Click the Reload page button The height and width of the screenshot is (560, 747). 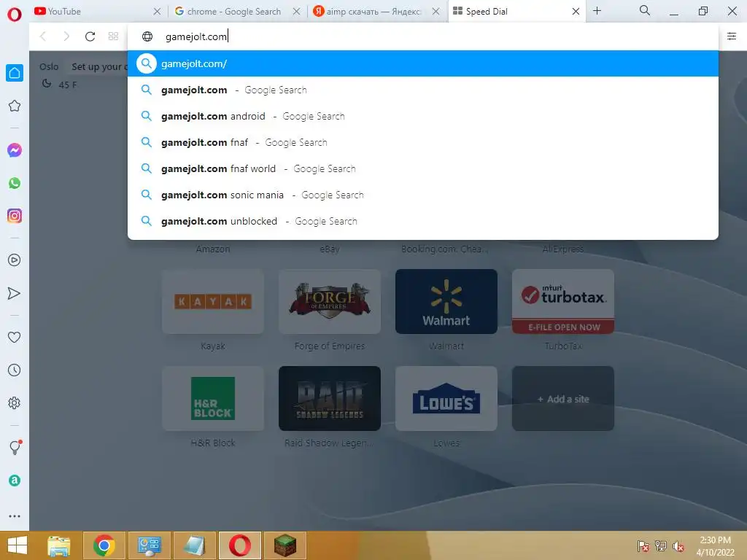(90, 36)
